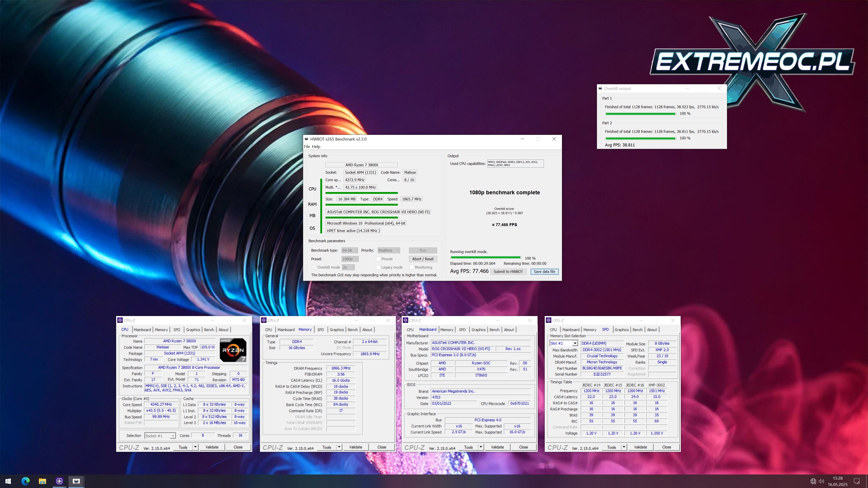Viewport: 868px width, 488px height.
Task: Switch to CPU-Z taskbar icon
Action: (x=59, y=481)
